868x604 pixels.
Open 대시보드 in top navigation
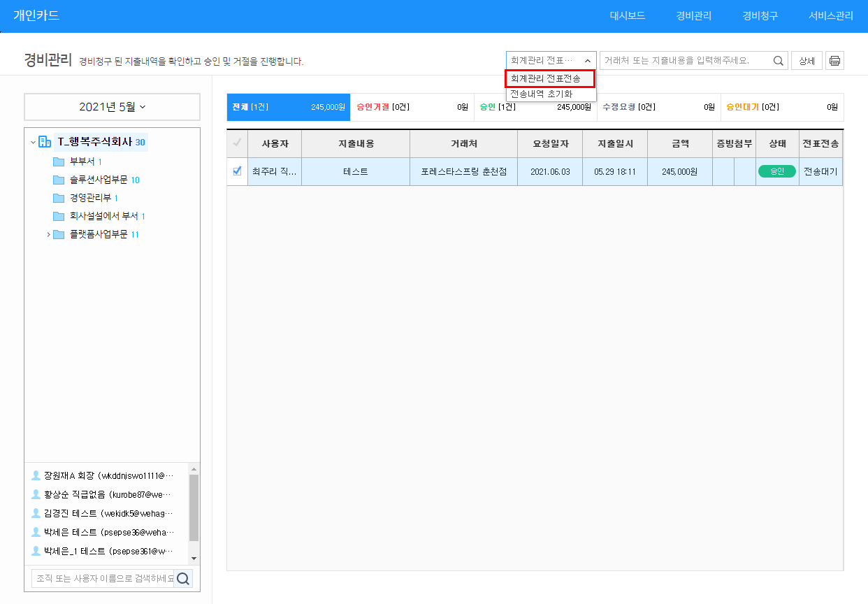coord(627,16)
